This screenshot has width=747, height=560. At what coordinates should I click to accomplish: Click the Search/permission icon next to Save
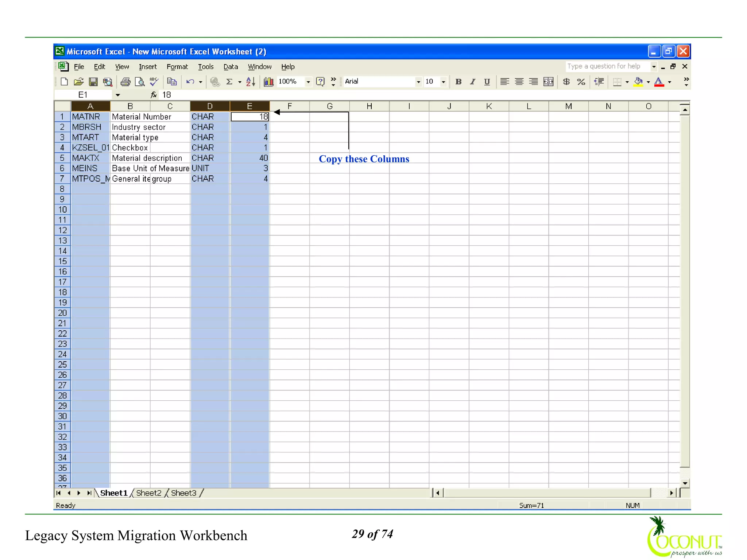(108, 82)
